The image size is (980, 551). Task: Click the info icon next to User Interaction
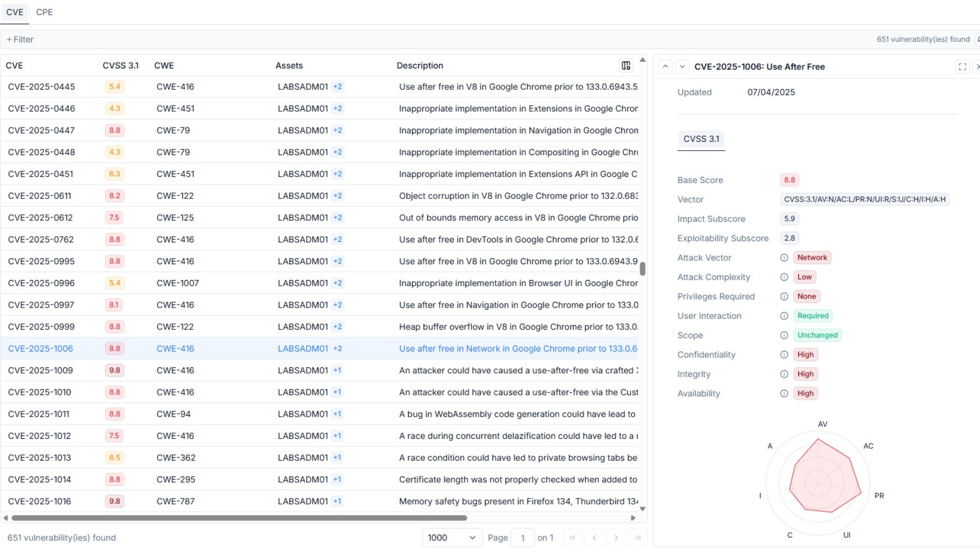785,316
